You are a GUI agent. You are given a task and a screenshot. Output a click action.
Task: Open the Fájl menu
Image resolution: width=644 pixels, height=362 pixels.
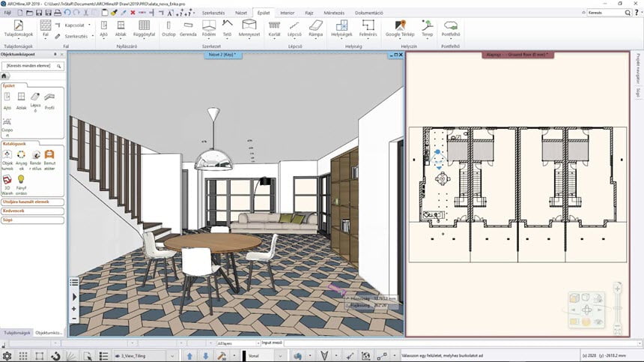[x=7, y=13]
